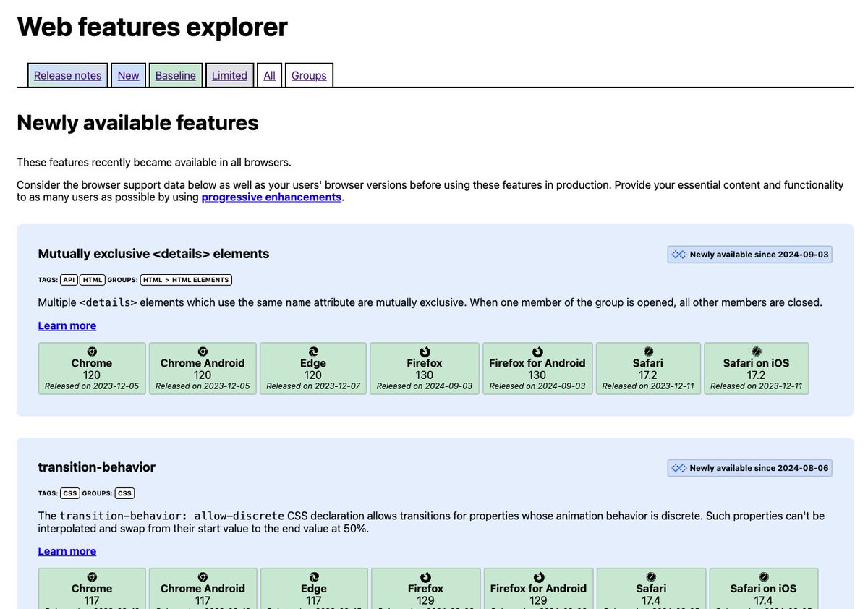Click Firefox for Android icon in 130 card
The image size is (868, 609).
[x=537, y=352]
